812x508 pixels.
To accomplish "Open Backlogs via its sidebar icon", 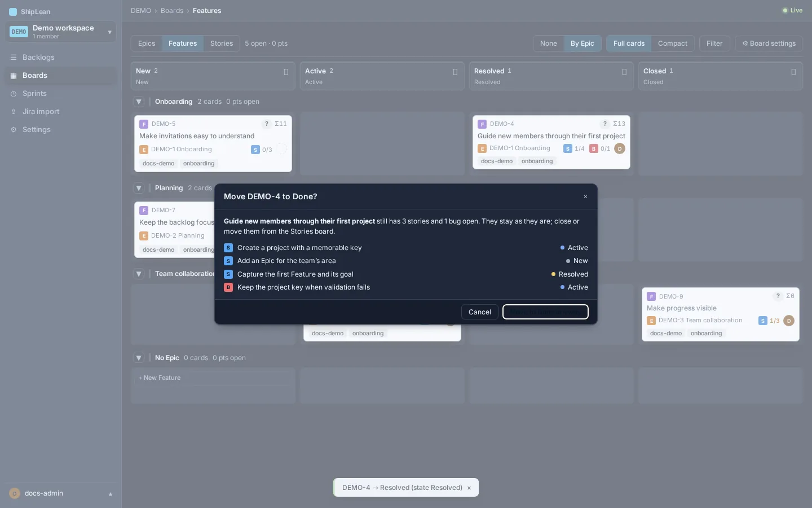I will (14, 58).
